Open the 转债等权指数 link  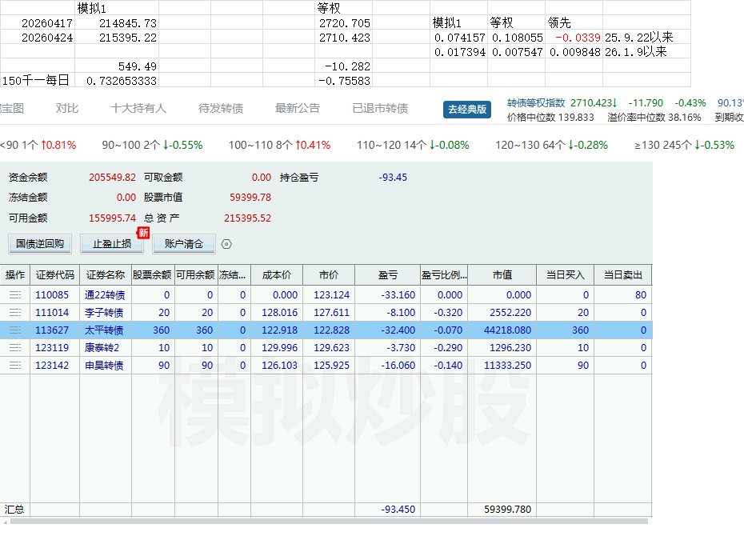tap(536, 103)
